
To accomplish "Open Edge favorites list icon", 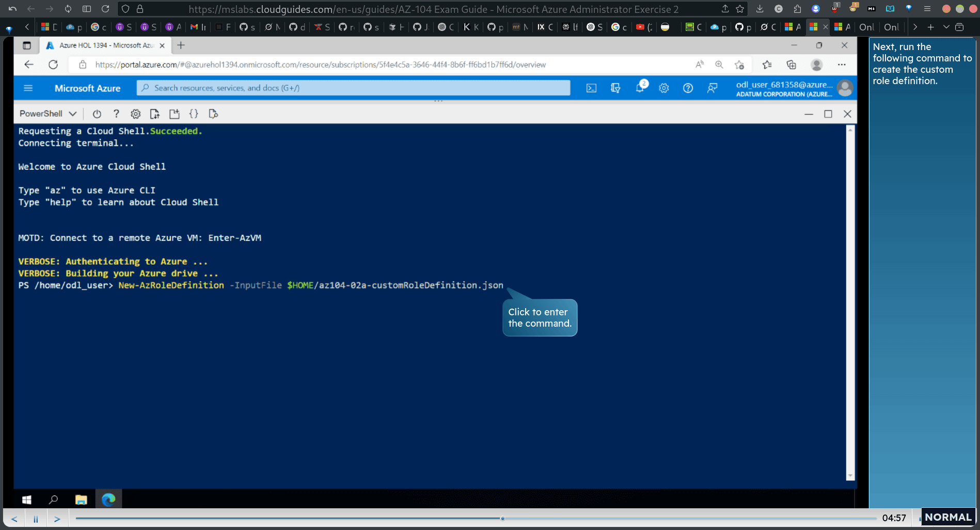I will coord(767,65).
